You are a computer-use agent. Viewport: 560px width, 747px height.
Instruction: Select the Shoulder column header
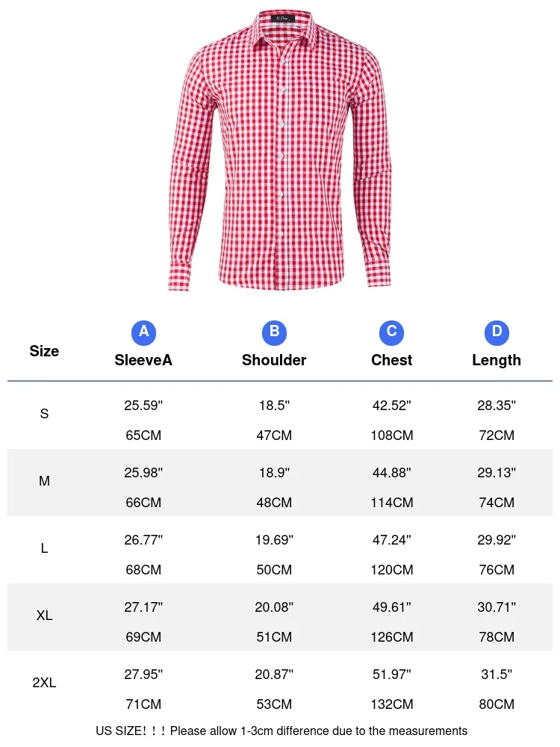274,360
